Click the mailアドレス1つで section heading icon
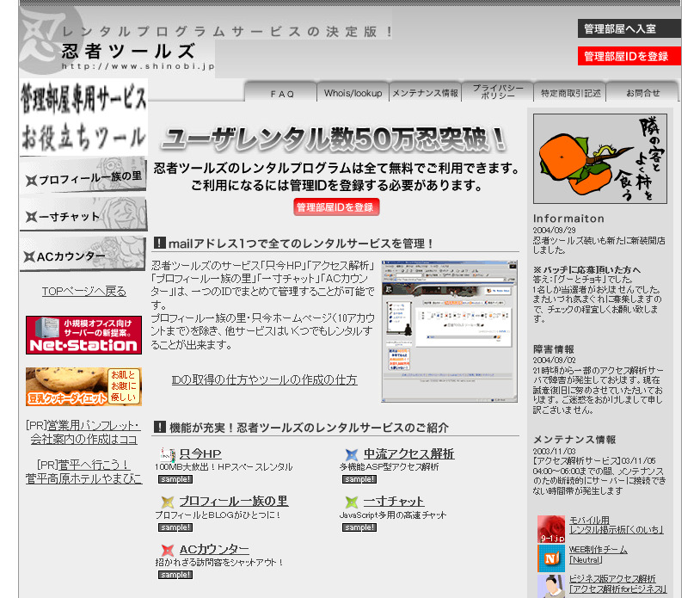The height and width of the screenshot is (598, 700). coord(160,243)
